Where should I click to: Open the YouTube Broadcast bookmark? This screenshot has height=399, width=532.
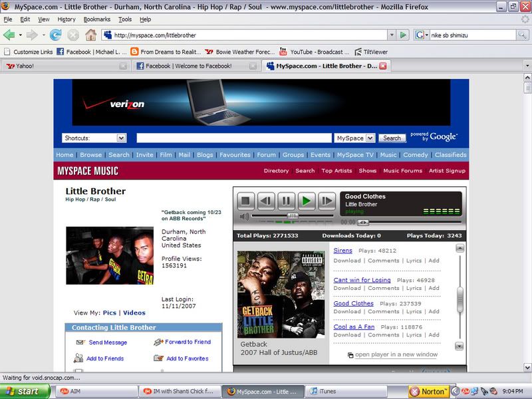314,52
